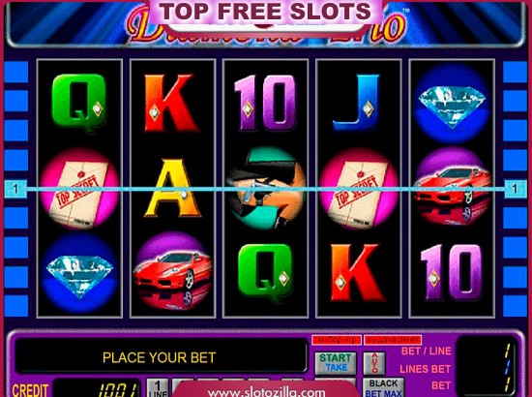Click the BLACK BET MAX button
Viewport: 532px width, 397px height.
point(383,387)
